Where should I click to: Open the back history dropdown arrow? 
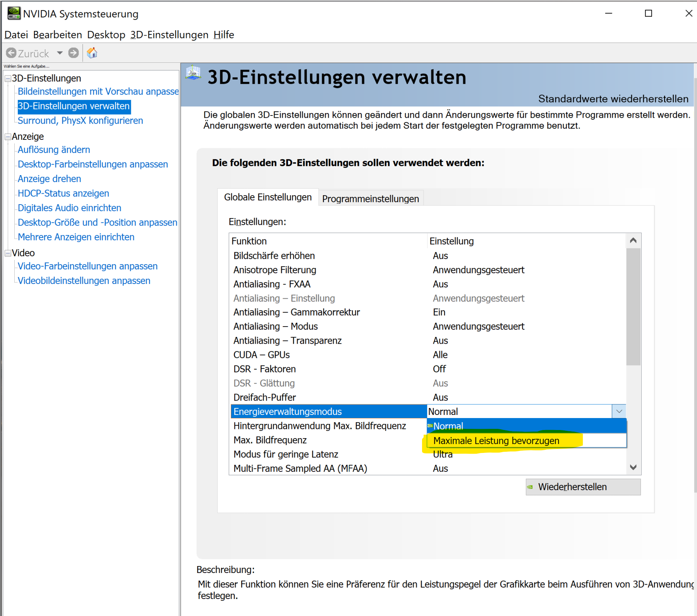point(60,53)
